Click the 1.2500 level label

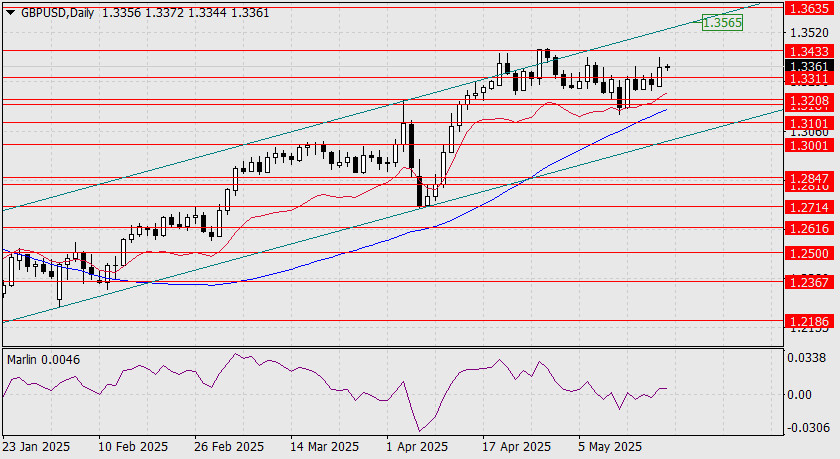(809, 253)
